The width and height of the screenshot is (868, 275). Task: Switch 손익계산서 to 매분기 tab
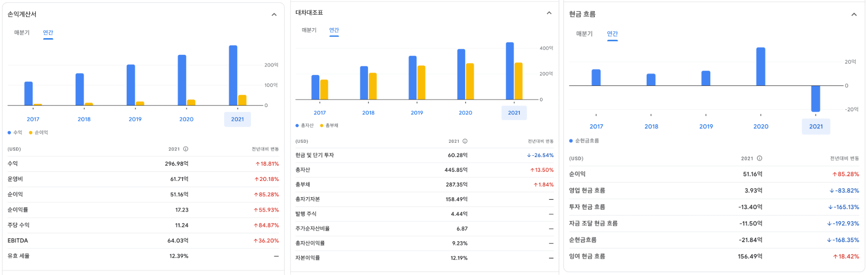(x=22, y=32)
